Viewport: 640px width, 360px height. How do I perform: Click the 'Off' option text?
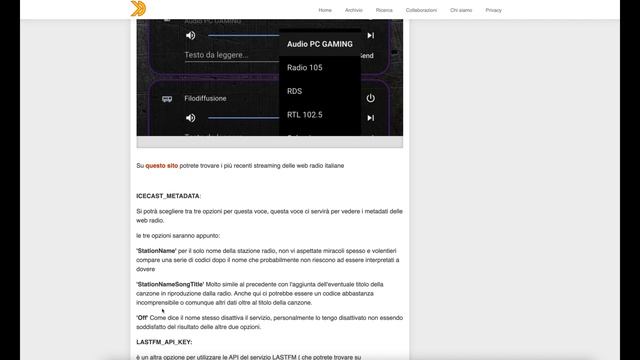point(142,318)
